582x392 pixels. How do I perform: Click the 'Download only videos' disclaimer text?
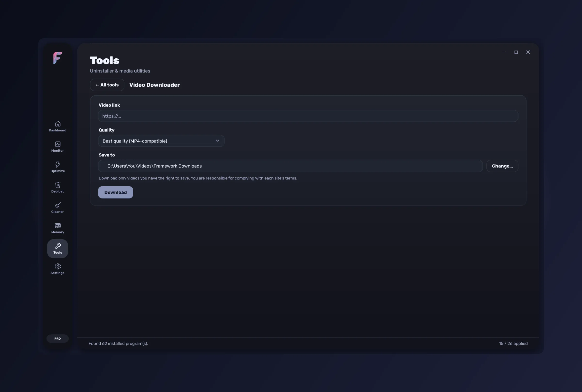(x=198, y=178)
